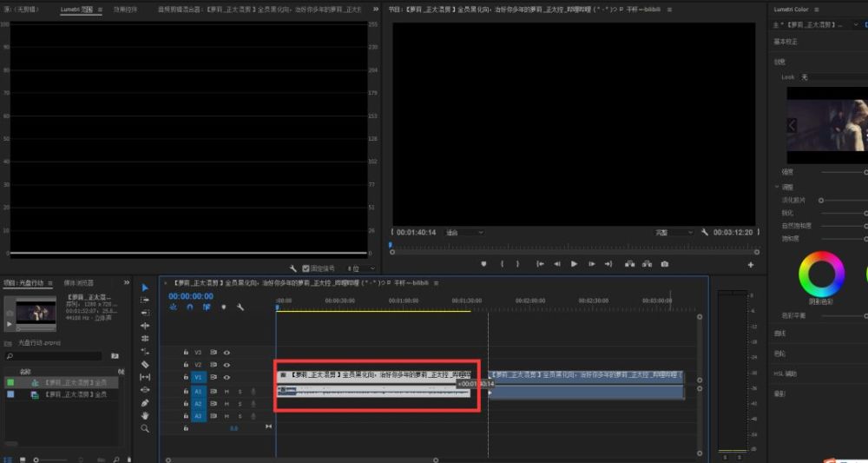Open timeline display settings wrench
Viewport: 868px width, 463px height.
tap(240, 307)
